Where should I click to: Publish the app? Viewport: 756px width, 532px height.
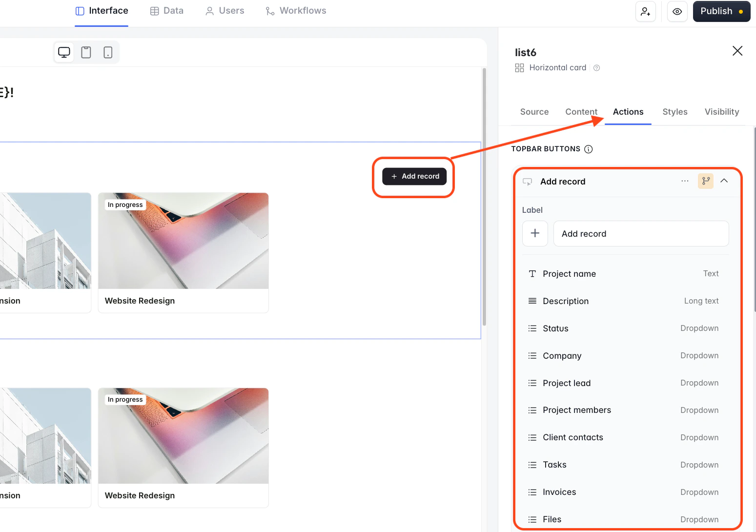coord(721,11)
